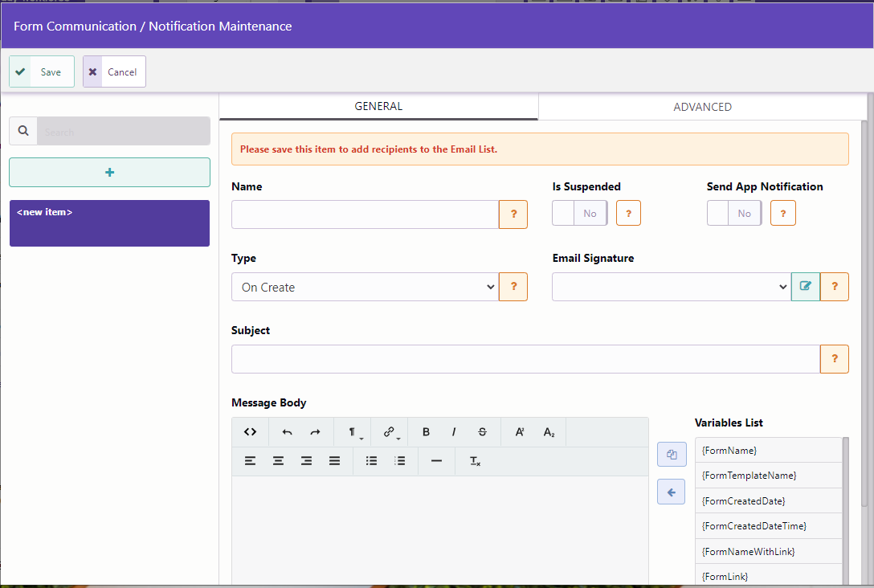Insert horizontal line in message body
Screen dimensions: 874x588
tap(436, 461)
